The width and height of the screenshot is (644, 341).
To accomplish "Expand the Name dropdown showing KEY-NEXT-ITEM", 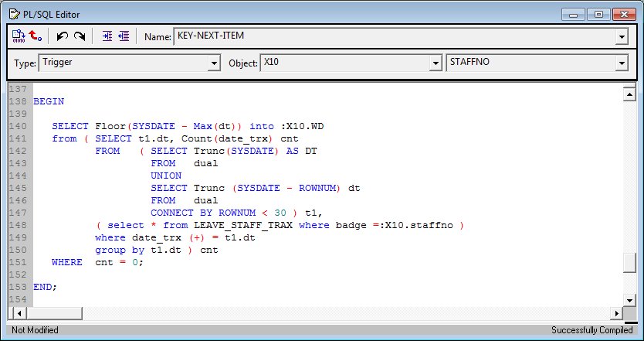I will point(622,36).
